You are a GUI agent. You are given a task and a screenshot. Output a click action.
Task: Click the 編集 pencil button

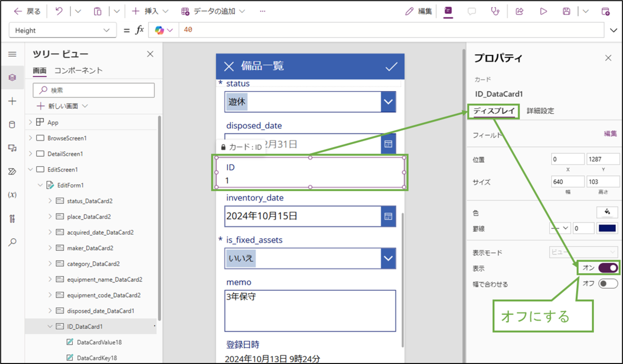click(418, 11)
